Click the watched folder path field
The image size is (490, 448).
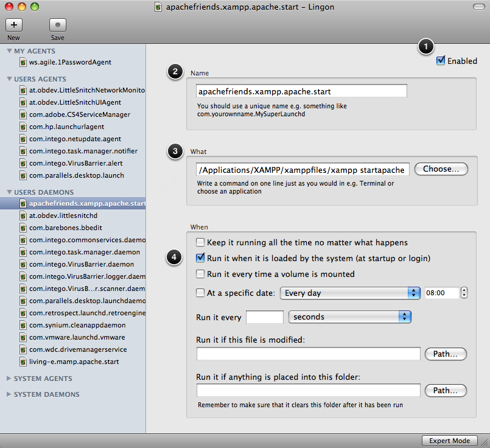point(309,390)
